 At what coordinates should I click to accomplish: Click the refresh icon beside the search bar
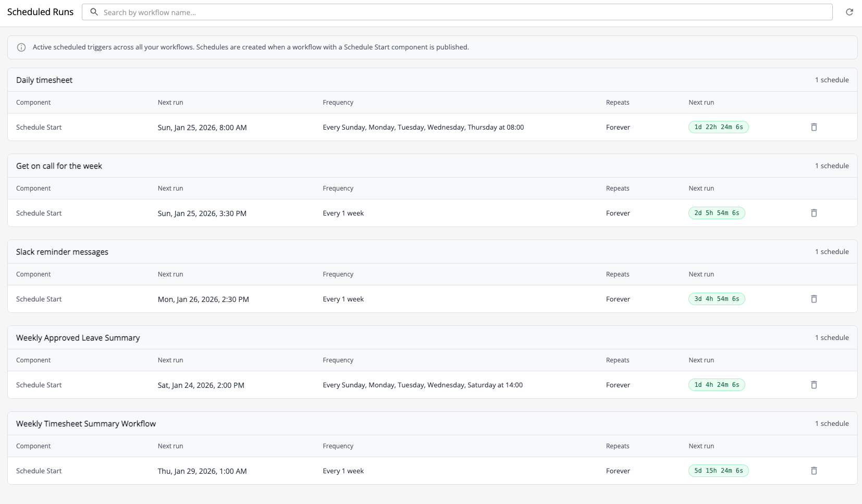coord(849,12)
